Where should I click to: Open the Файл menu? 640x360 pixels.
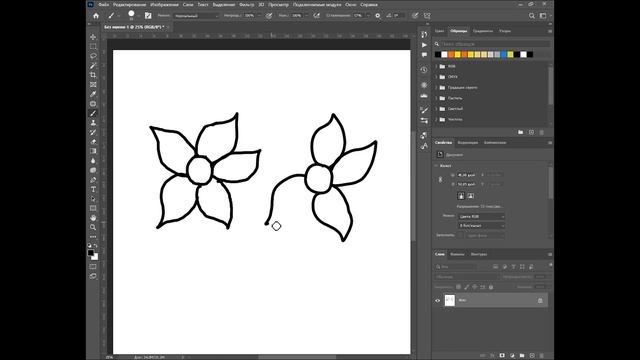click(x=104, y=4)
